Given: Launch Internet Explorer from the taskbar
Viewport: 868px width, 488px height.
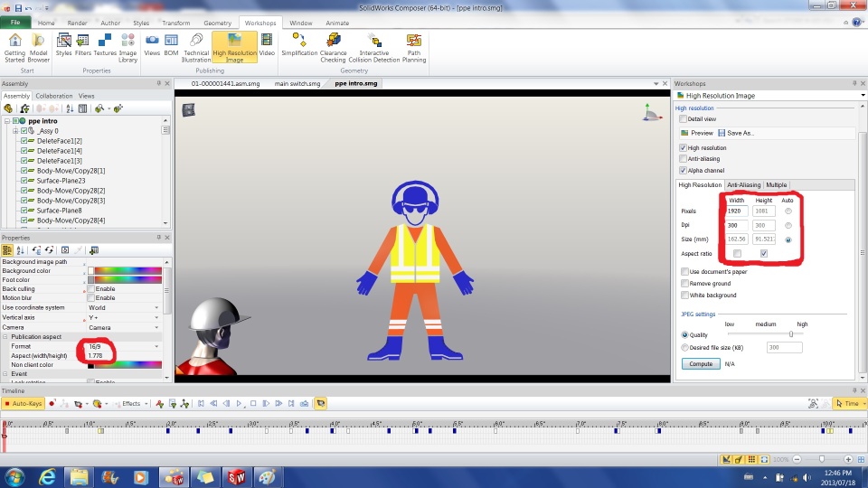Looking at the screenshot, I should pos(47,477).
